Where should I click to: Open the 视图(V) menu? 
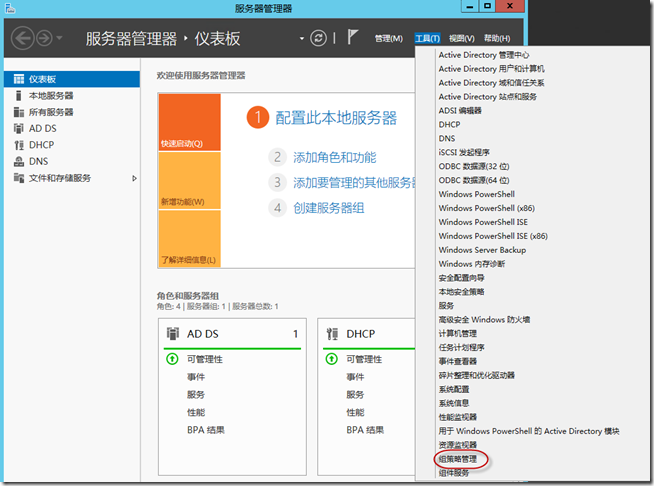462,38
